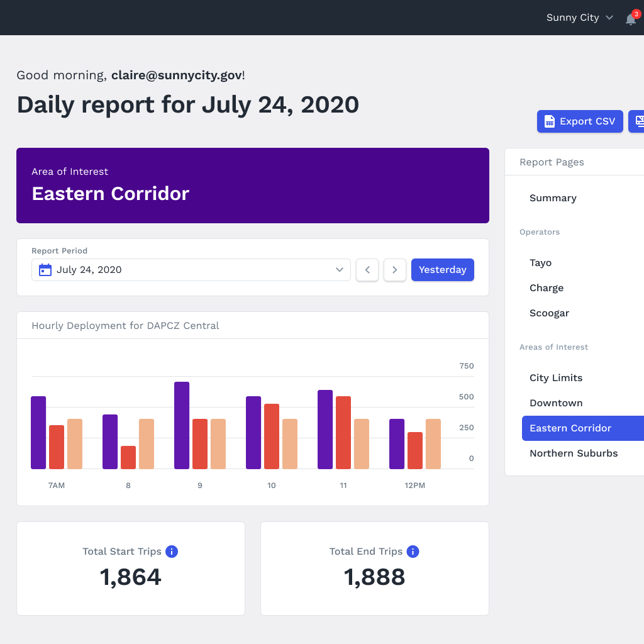Click the image export icon button

point(638,121)
